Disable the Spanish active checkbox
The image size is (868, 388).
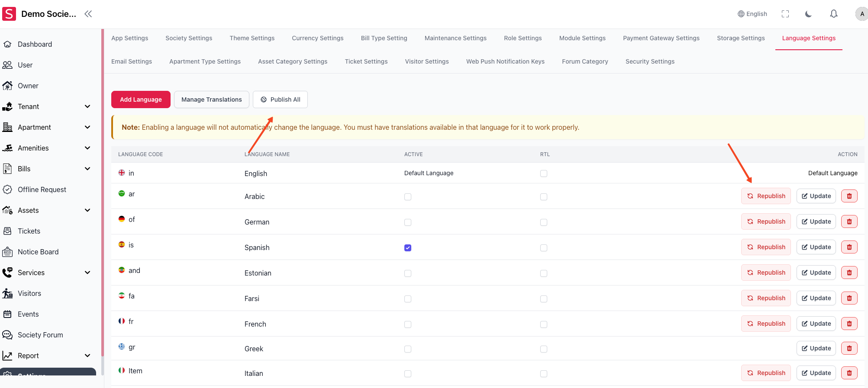pyautogui.click(x=408, y=248)
